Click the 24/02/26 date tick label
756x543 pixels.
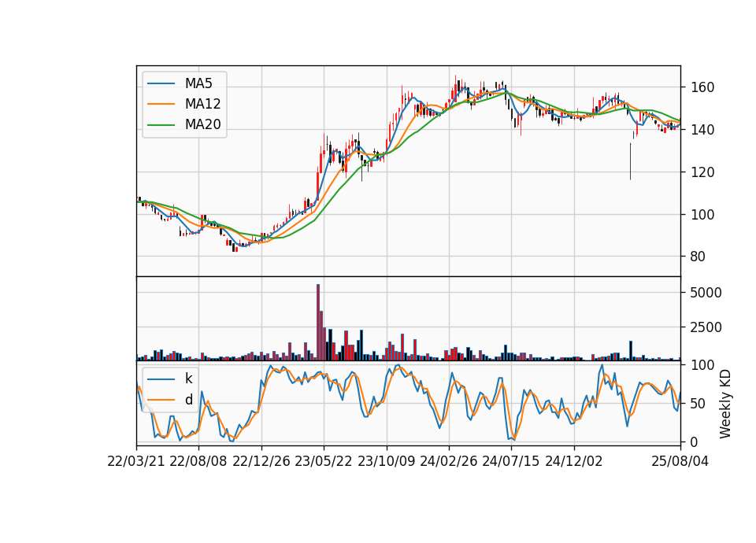(448, 461)
